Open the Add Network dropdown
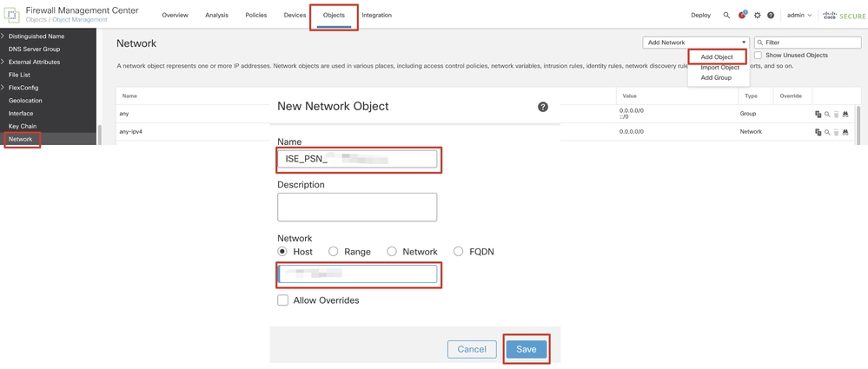 pos(696,43)
